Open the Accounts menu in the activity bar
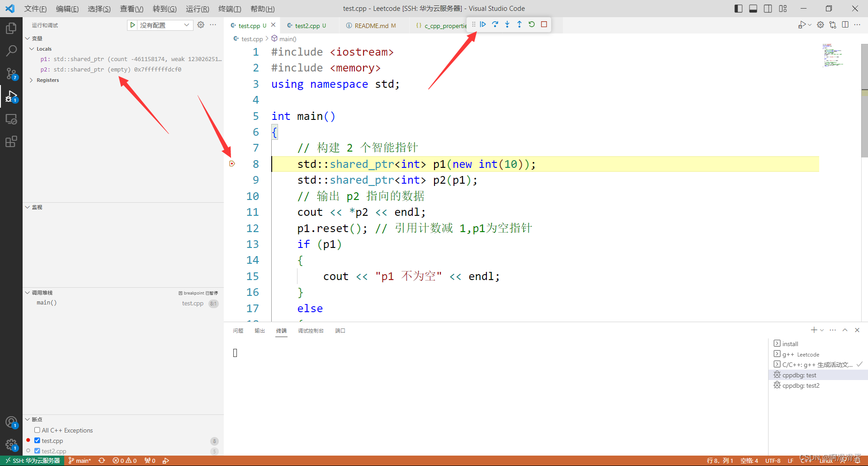Image resolution: width=868 pixels, height=466 pixels. [x=11, y=423]
